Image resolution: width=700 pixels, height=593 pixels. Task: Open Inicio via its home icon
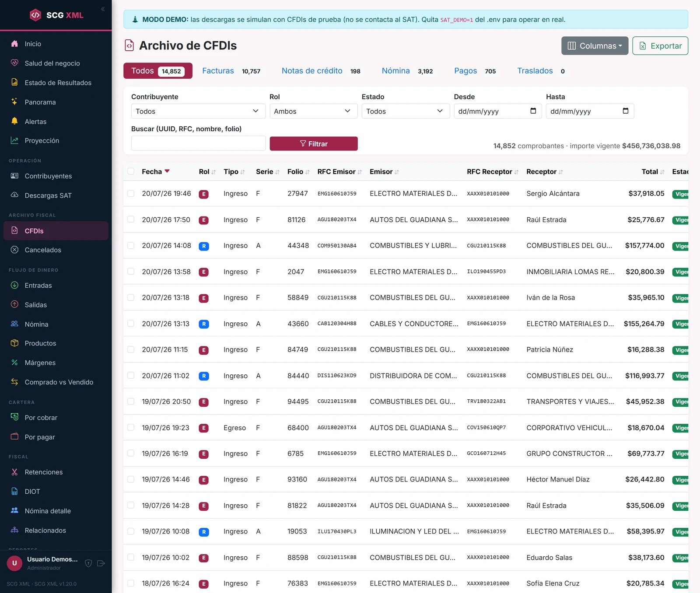14,44
